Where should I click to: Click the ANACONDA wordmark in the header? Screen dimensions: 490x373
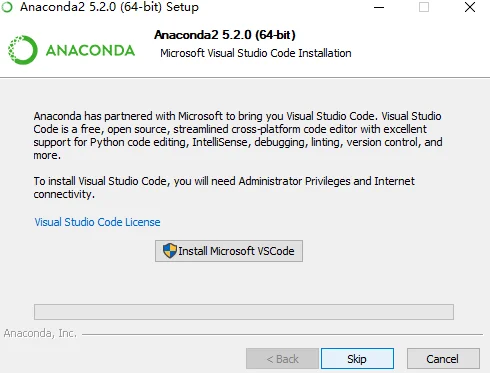(90, 51)
